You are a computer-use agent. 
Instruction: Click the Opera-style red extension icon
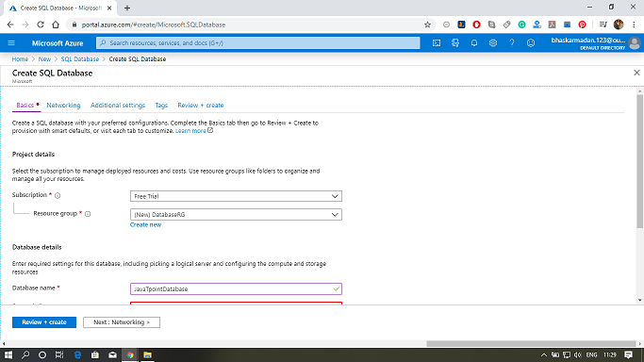pos(476,25)
